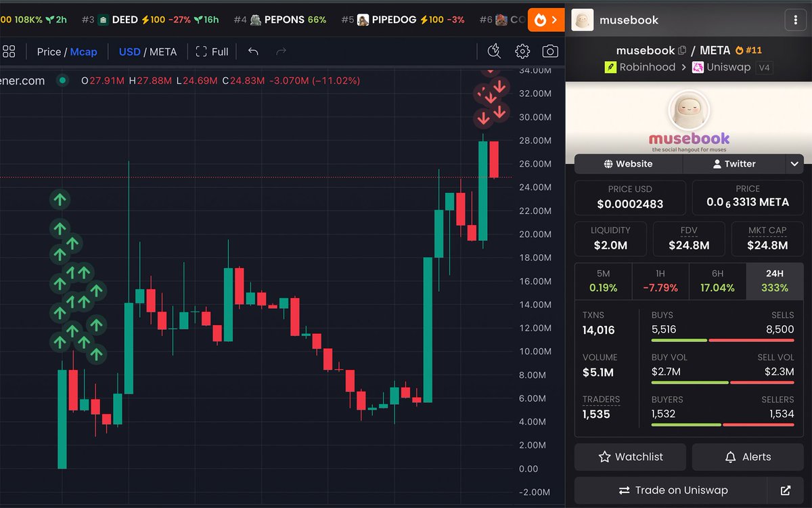Click the green status dot beside chart title
The width and height of the screenshot is (812, 508).
pos(63,81)
